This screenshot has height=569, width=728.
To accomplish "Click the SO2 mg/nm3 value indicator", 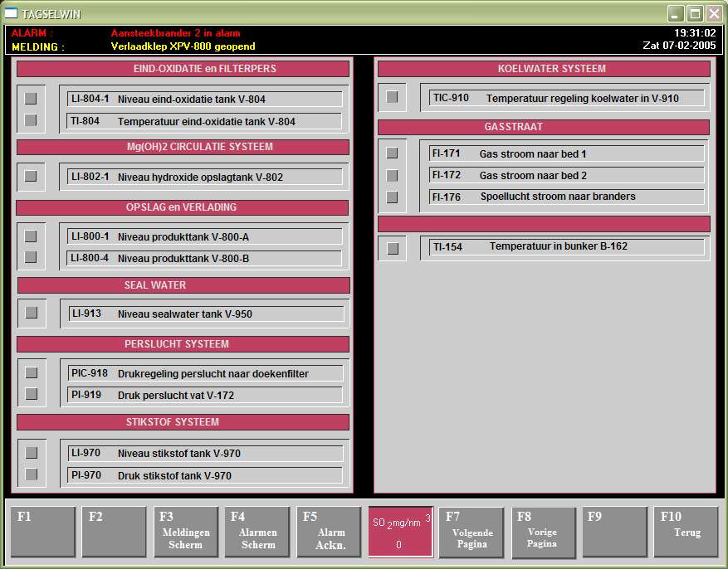I will tap(400, 532).
